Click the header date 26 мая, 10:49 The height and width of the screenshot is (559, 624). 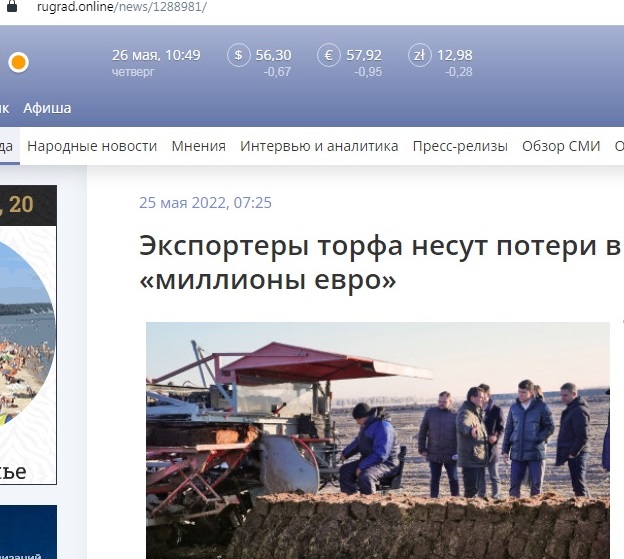(156, 55)
